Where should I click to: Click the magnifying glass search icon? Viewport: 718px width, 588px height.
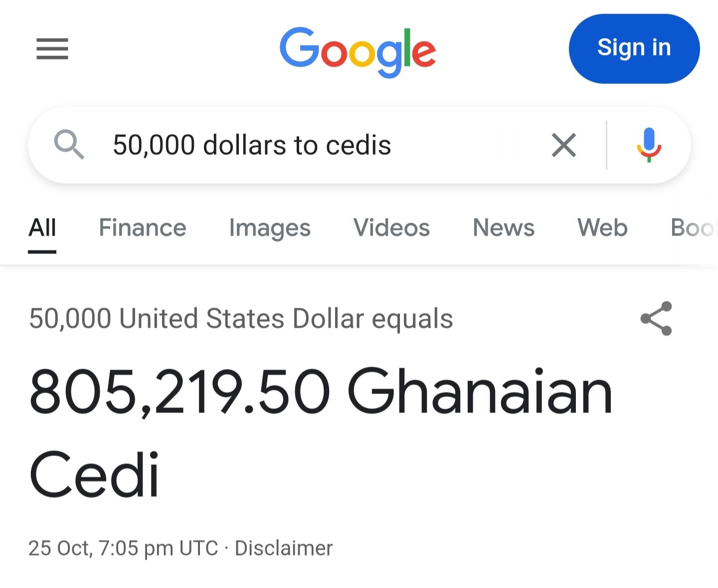point(69,145)
